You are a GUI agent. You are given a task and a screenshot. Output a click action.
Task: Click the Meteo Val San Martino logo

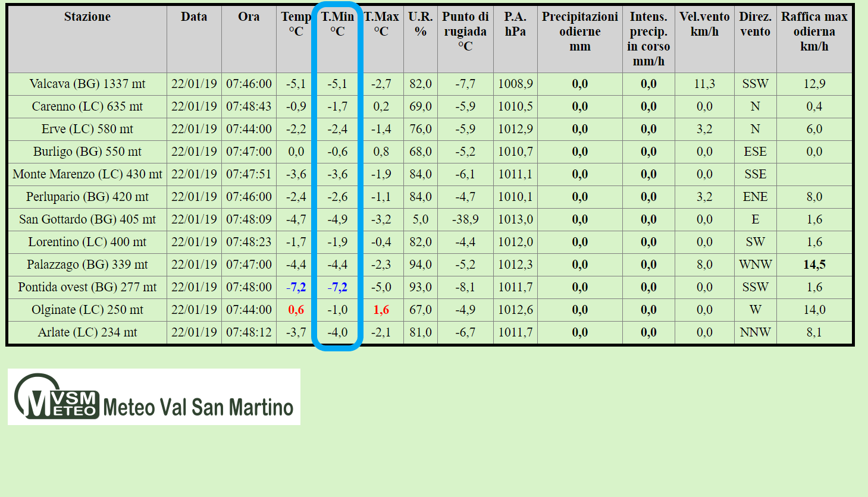point(153,397)
